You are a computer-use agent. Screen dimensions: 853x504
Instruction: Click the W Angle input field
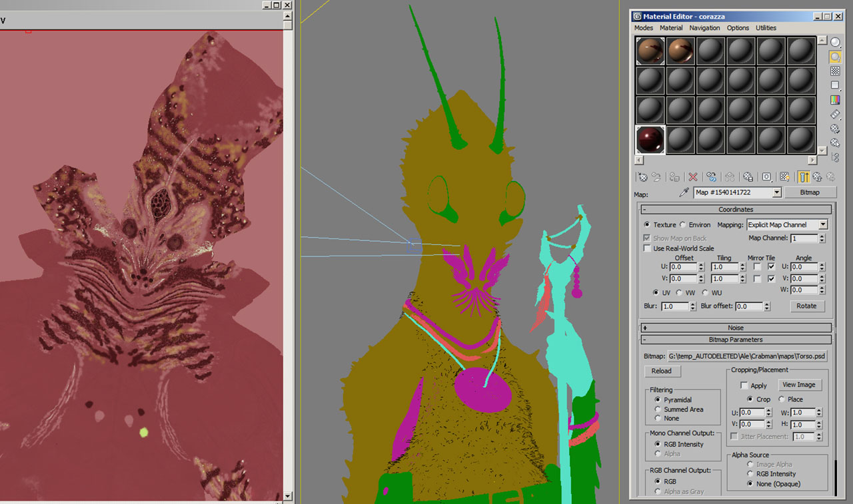tap(803, 290)
